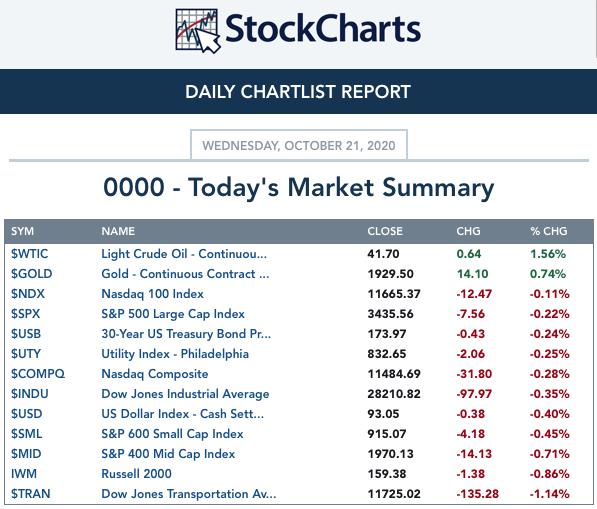This screenshot has height=509, width=597.
Task: Open S&P 500 Large Cap Index
Action: [173, 314]
